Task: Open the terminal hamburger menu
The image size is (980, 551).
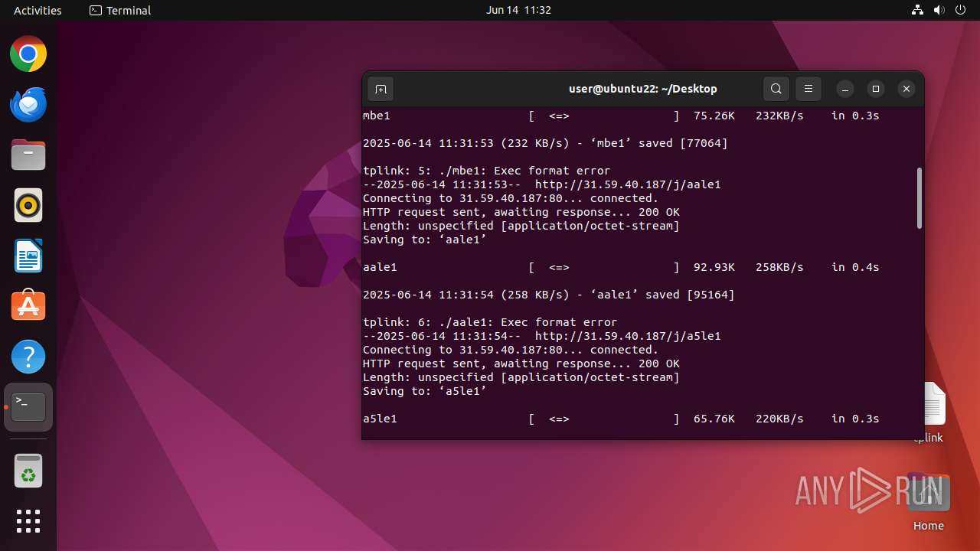Action: tap(808, 89)
